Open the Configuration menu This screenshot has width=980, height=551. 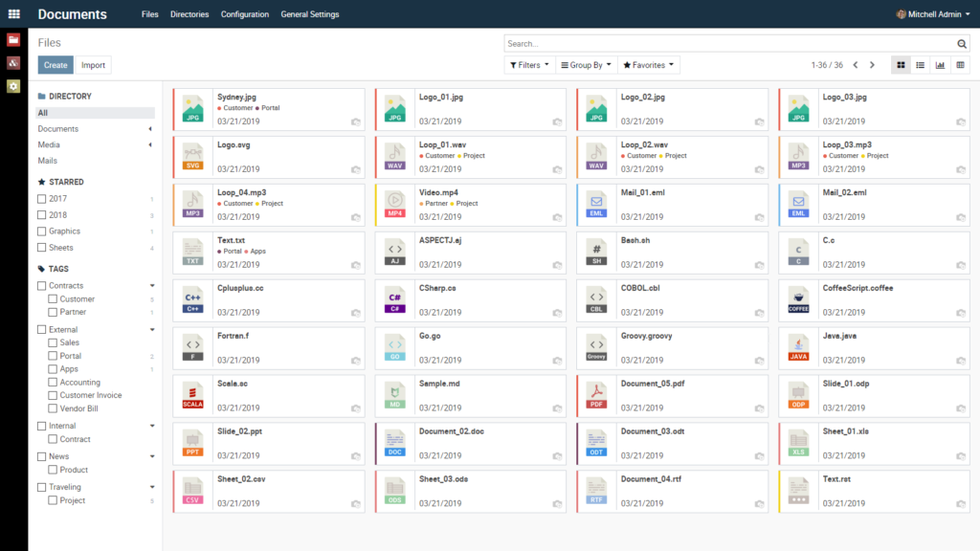[244, 13]
